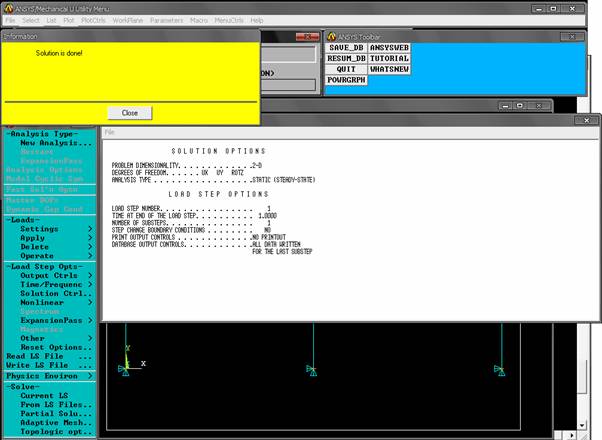Click the horizontal scroll right arrow
602x440 pixels.
click(572, 435)
